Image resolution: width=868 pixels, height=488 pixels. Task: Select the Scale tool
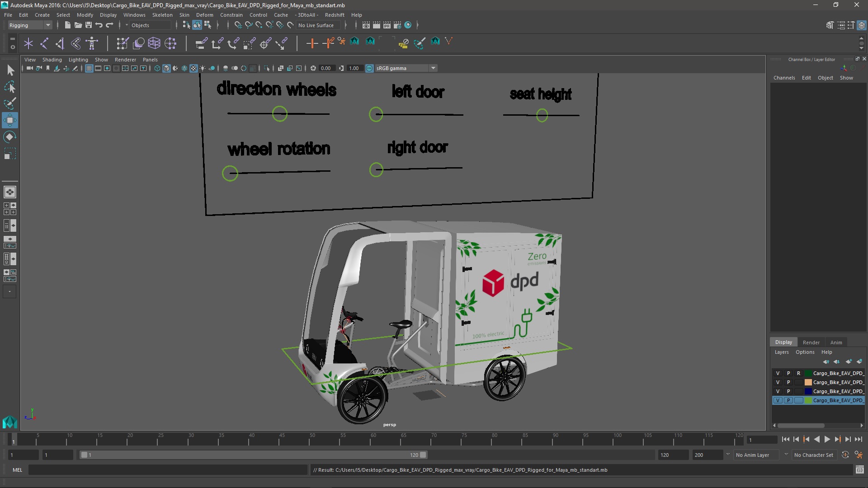pyautogui.click(x=10, y=154)
